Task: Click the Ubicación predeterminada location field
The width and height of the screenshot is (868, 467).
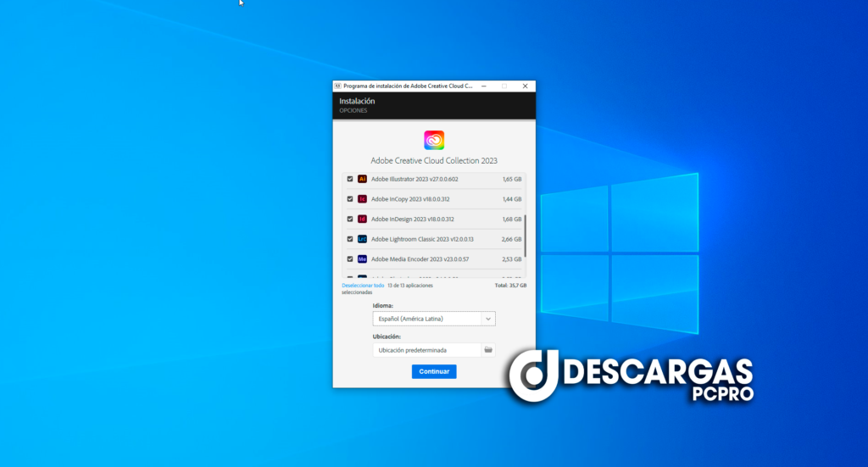Action: (427, 350)
